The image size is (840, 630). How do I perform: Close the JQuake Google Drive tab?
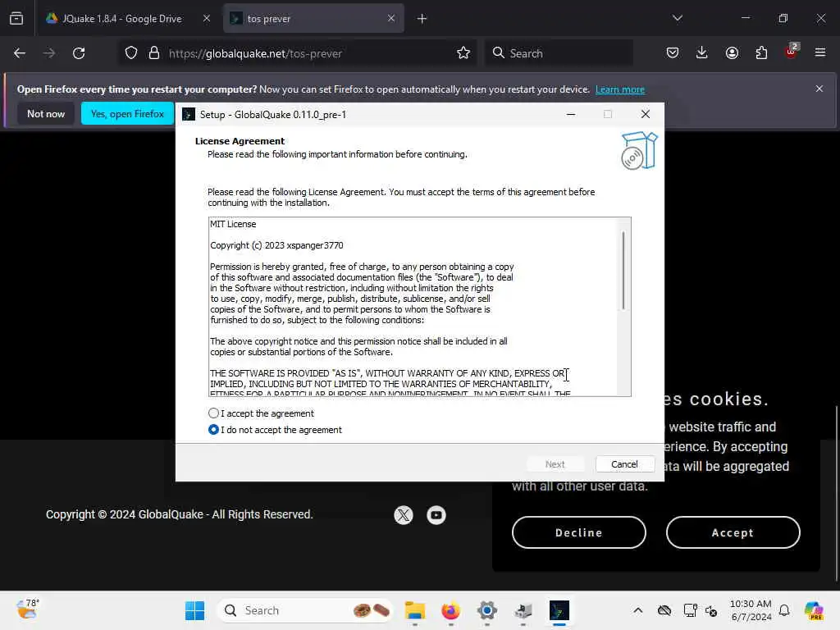point(207,19)
